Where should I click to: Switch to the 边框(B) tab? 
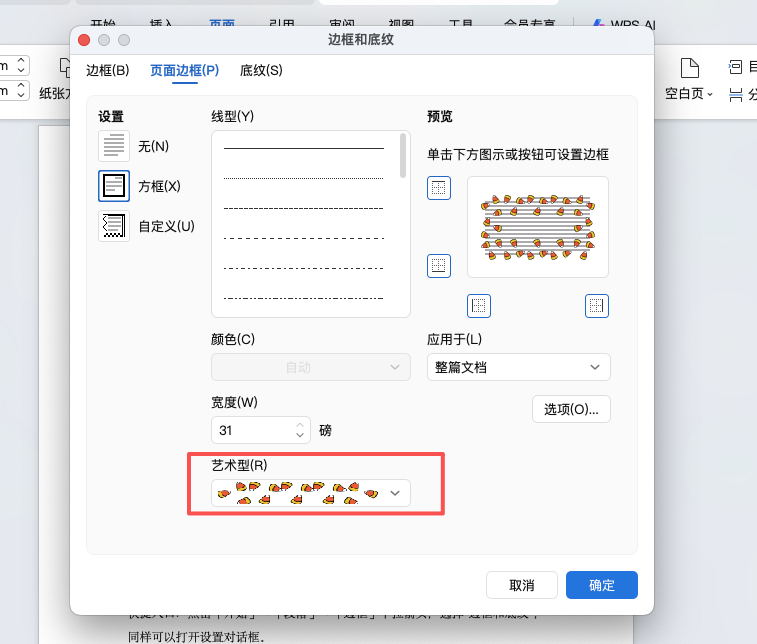(x=108, y=70)
